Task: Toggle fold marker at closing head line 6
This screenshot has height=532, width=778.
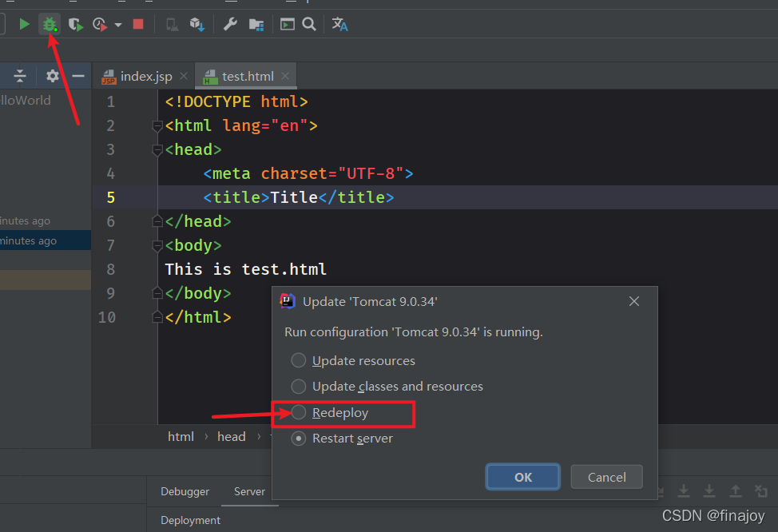Action: pos(157,221)
